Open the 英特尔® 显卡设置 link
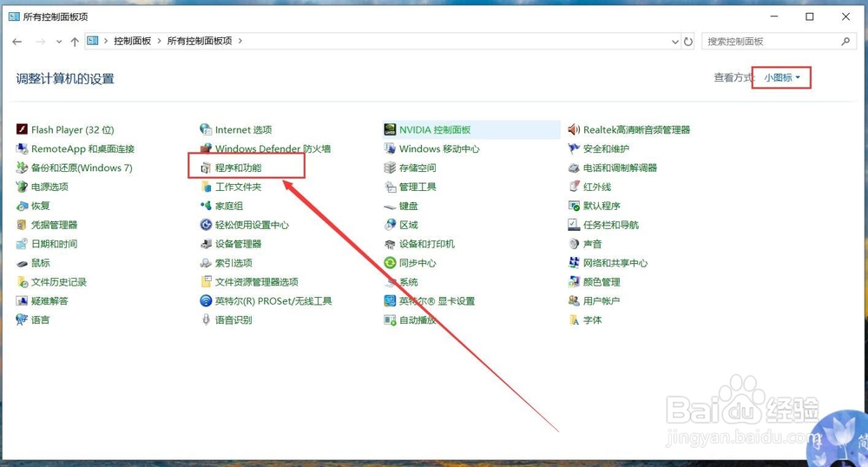The height and width of the screenshot is (467, 868). 437,301
